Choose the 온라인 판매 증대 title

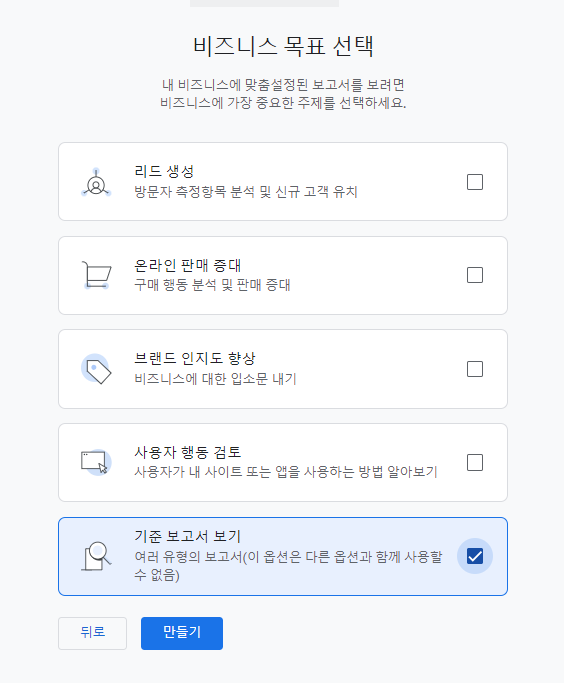[x=187, y=265]
